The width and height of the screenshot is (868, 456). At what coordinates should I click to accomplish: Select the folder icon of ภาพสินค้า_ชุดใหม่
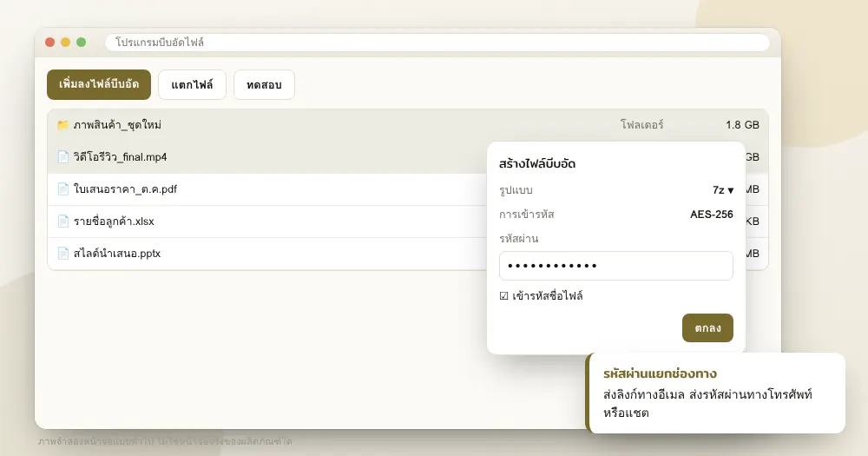coord(63,125)
